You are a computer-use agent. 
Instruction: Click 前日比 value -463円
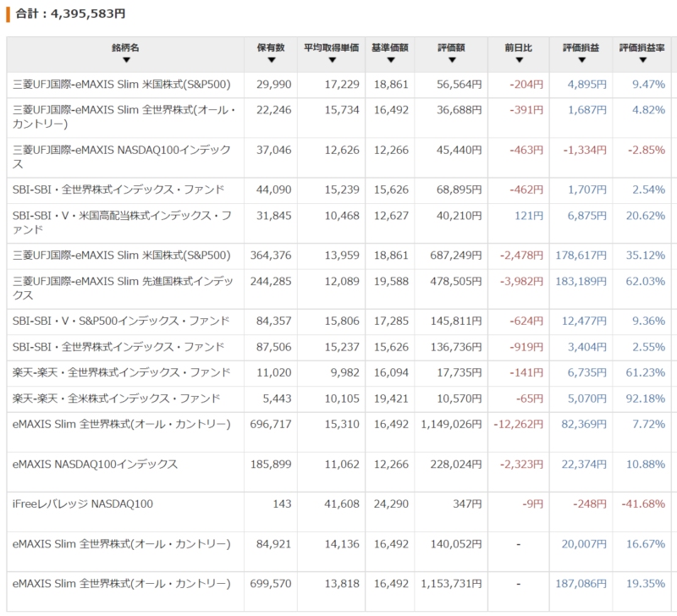point(526,151)
